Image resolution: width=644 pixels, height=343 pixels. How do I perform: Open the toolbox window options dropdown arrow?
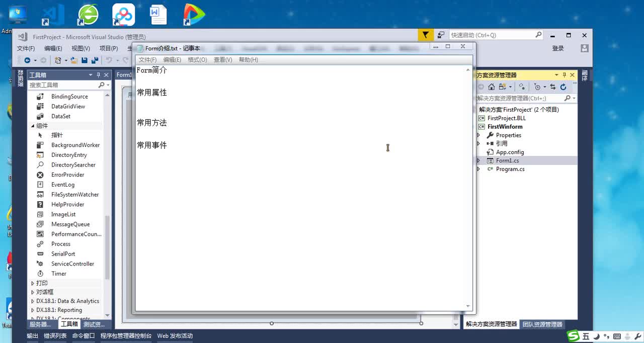91,75
